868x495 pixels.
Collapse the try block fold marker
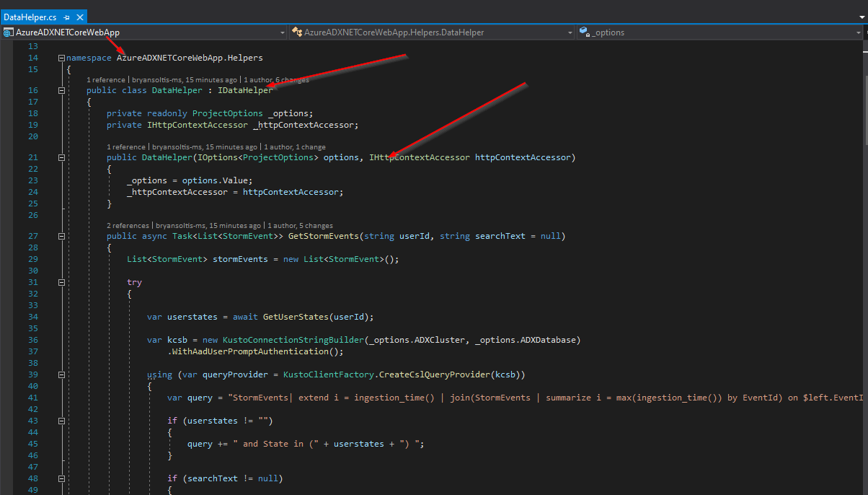tap(61, 282)
